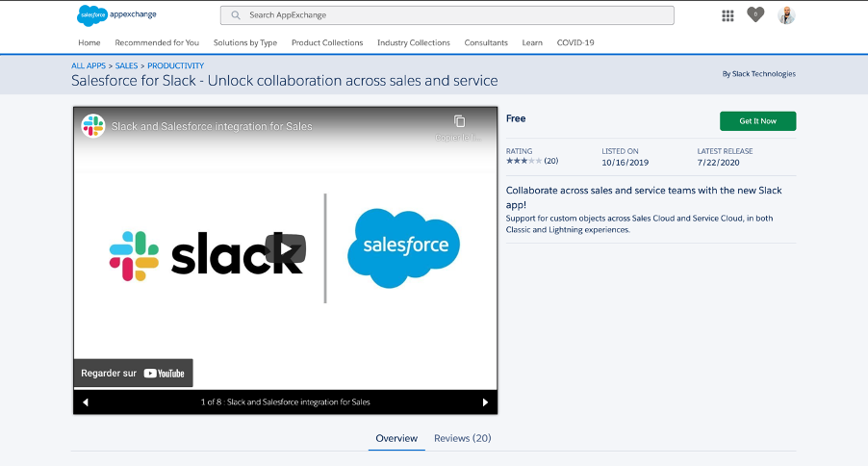Viewport: 868px width, 466px height.
Task: Open Industry Collections menu
Action: click(x=414, y=42)
